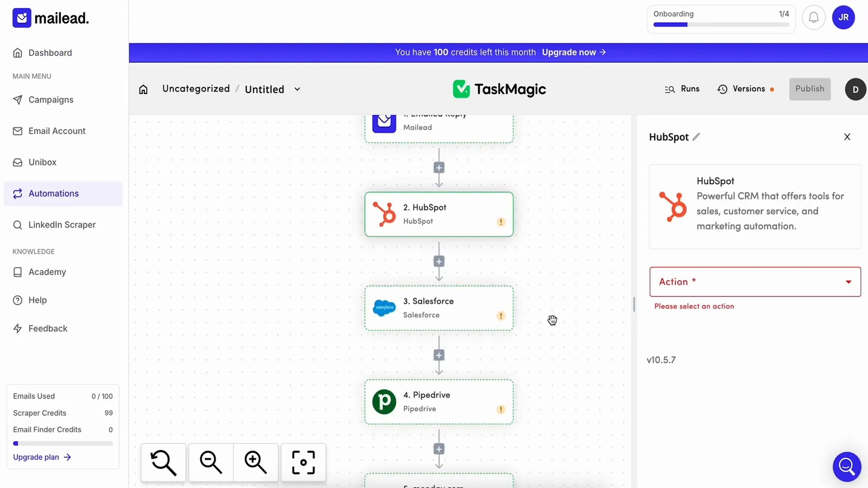Open Academy knowledge page

click(39, 272)
